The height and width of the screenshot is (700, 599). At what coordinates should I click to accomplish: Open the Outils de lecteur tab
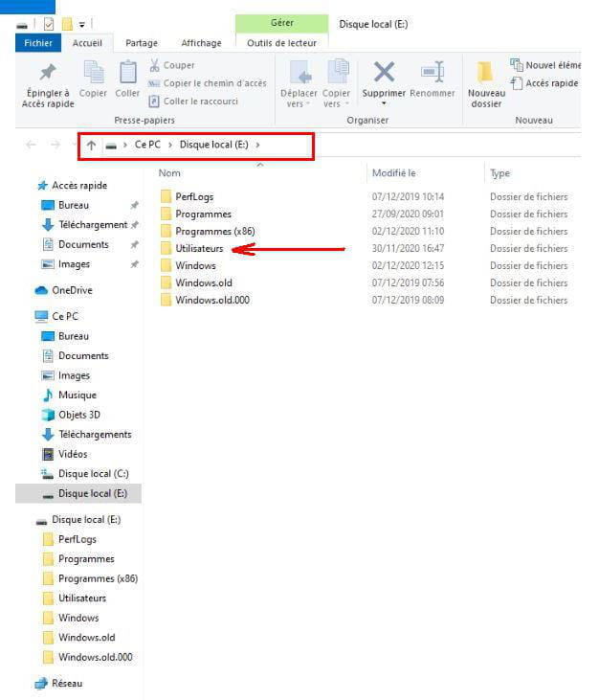(282, 43)
